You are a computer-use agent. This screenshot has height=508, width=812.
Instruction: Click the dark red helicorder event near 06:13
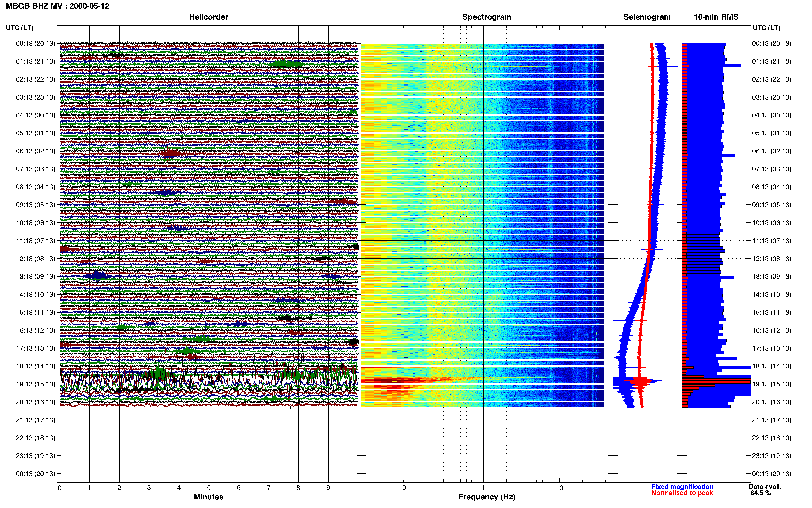[170, 154]
